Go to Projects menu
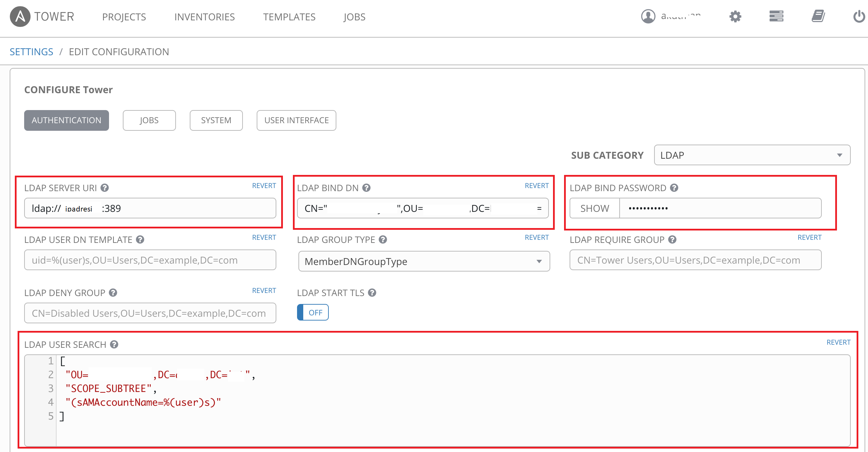The image size is (868, 452). pyautogui.click(x=124, y=17)
